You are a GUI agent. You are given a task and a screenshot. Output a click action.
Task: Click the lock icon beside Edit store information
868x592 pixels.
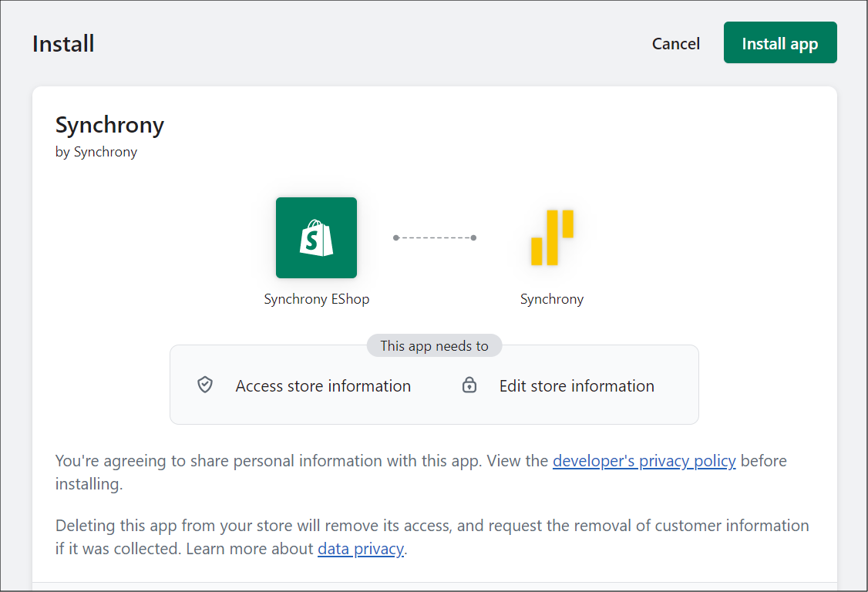coord(469,385)
